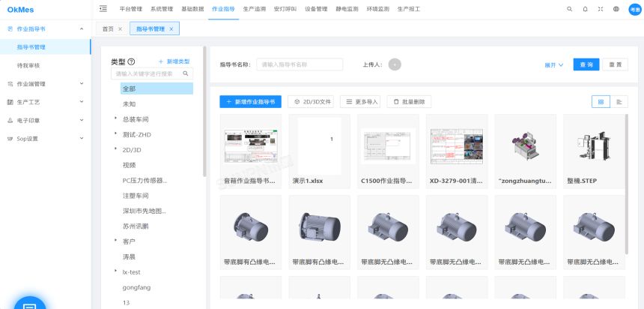Expand the 测试-ZHD tree node
Image resolution: width=644 pixels, height=309 pixels.
(x=115, y=133)
